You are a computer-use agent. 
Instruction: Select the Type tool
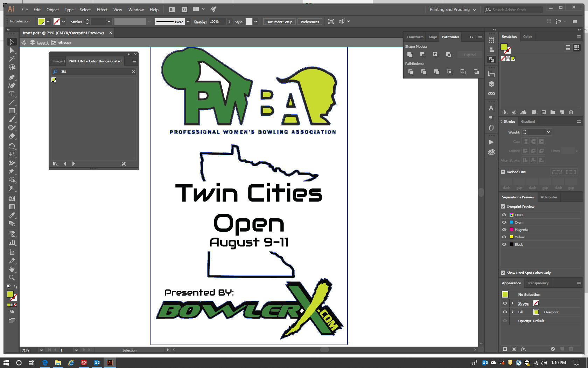(12, 94)
